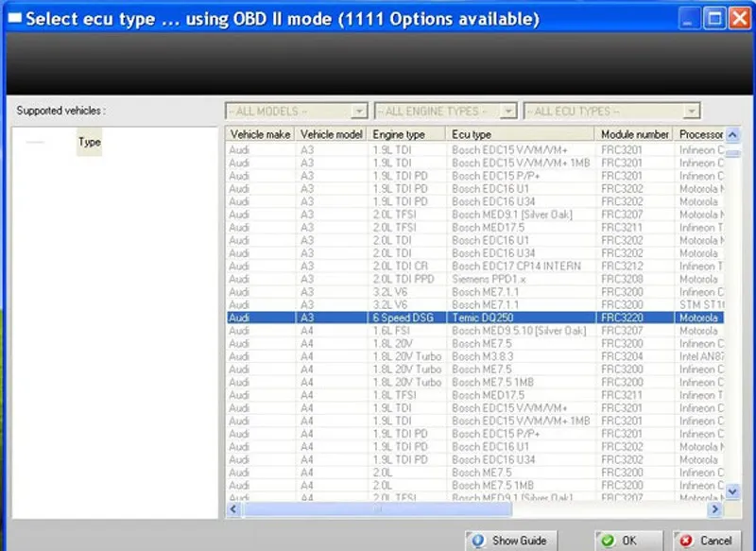
Task: Click the Type header in left panel
Action: tap(89, 142)
